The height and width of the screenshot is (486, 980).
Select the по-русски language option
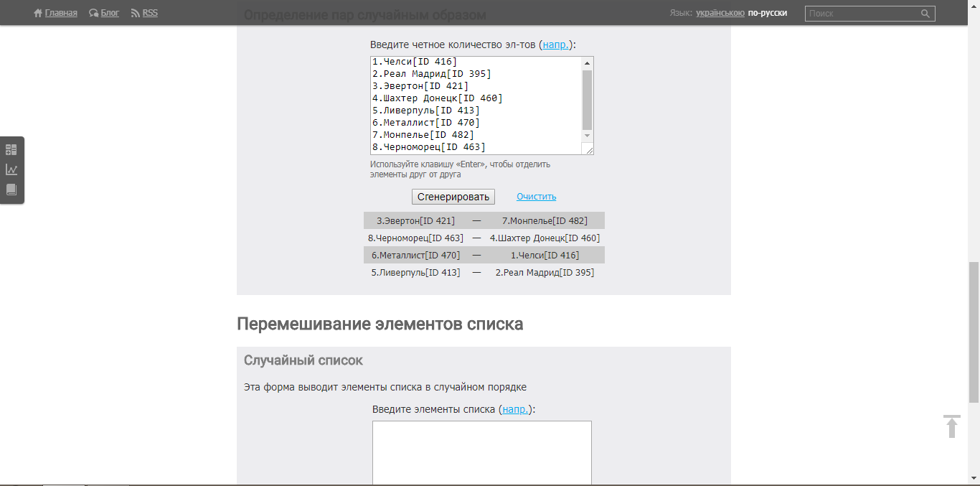coord(767,13)
